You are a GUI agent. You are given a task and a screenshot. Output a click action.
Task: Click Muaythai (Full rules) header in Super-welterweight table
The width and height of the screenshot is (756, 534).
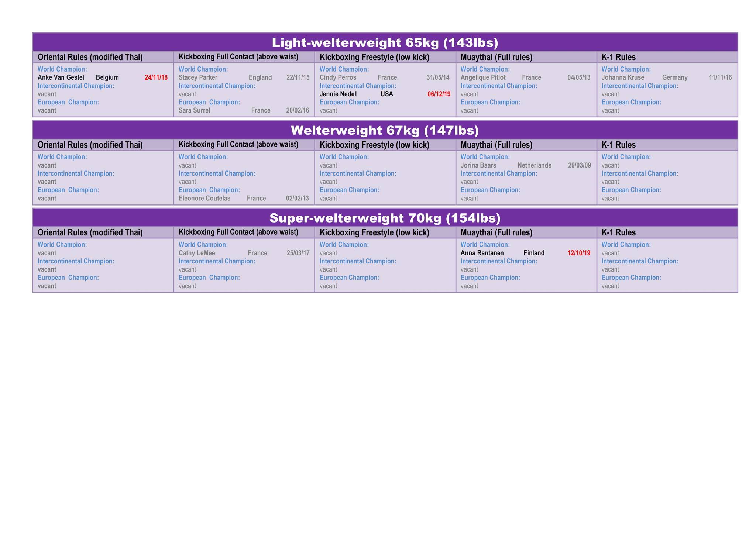click(x=496, y=232)
